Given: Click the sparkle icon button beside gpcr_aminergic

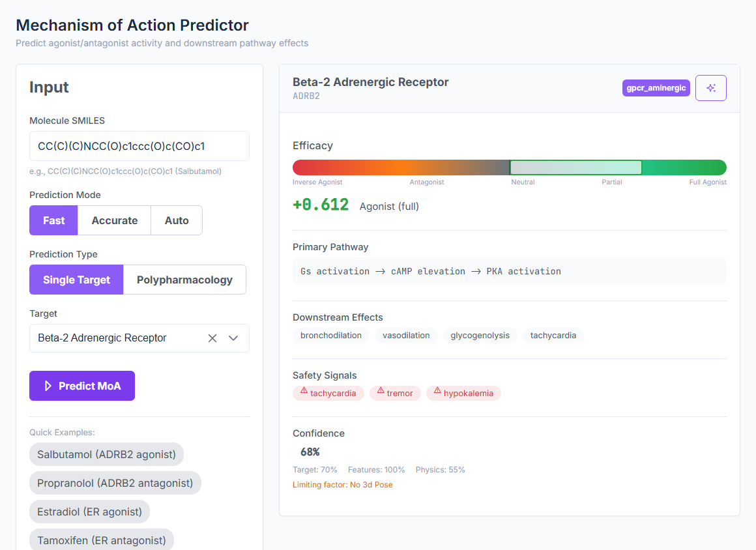Looking at the screenshot, I should [x=710, y=88].
